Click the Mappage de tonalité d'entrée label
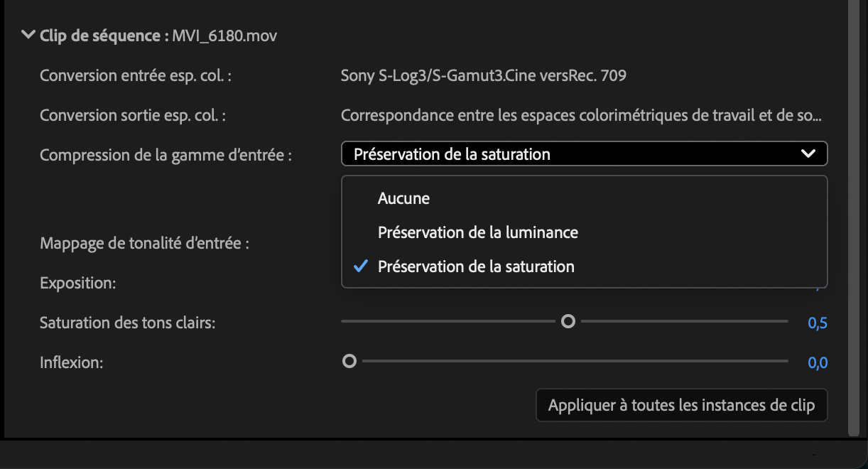Screen dimensions: 868x469 click(145, 243)
